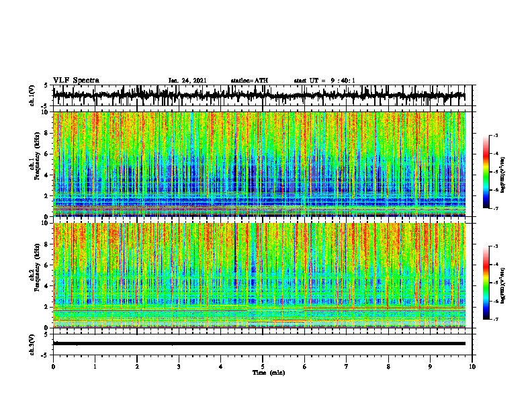The image size is (532, 411).
Task: Click the "-3" label on ch.1 color scale
Action: [496, 135]
